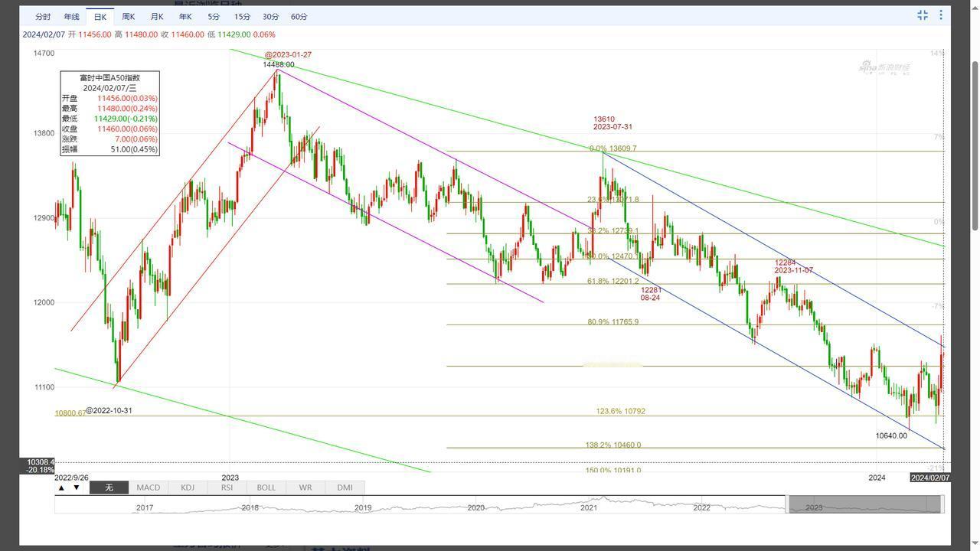Enable the KDJ indicator
The image size is (980, 551).
tap(188, 487)
